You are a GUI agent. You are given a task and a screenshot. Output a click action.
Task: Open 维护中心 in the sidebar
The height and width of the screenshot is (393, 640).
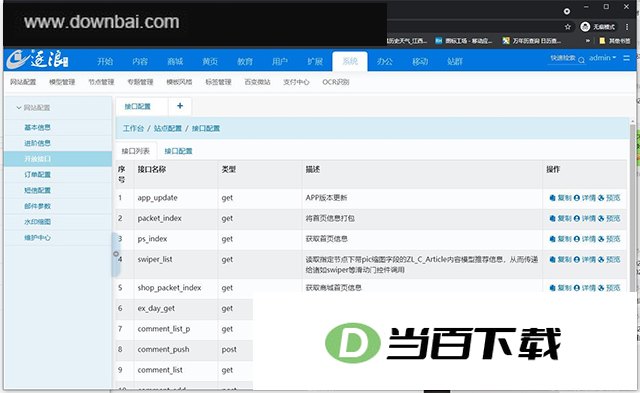point(37,238)
